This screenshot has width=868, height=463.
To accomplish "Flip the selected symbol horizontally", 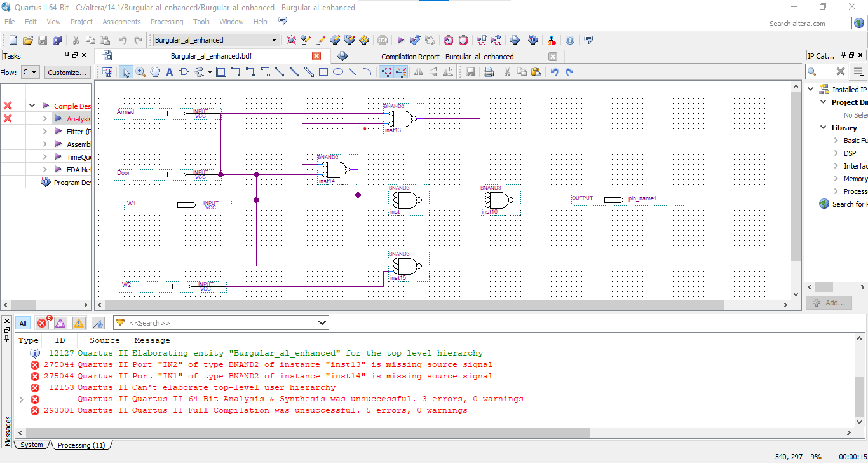I will click(x=417, y=72).
